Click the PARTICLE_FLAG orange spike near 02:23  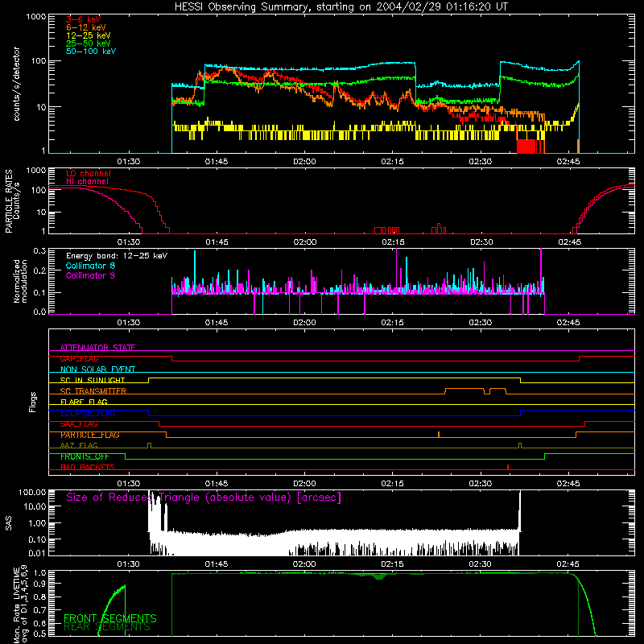click(439, 435)
